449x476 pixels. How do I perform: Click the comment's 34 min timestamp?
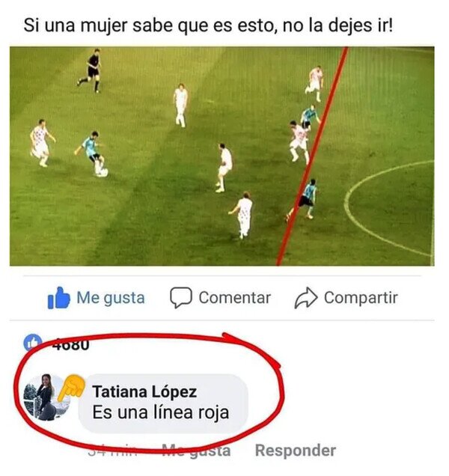pyautogui.click(x=112, y=451)
